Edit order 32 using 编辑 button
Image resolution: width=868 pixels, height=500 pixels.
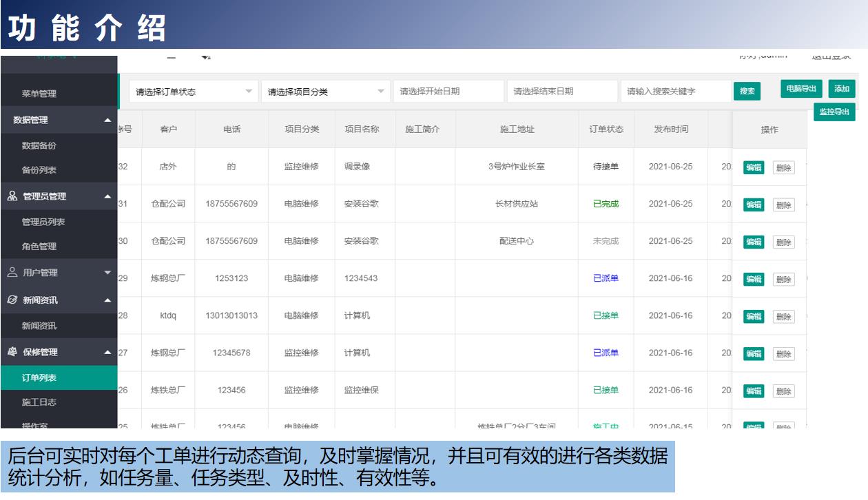coord(753,167)
